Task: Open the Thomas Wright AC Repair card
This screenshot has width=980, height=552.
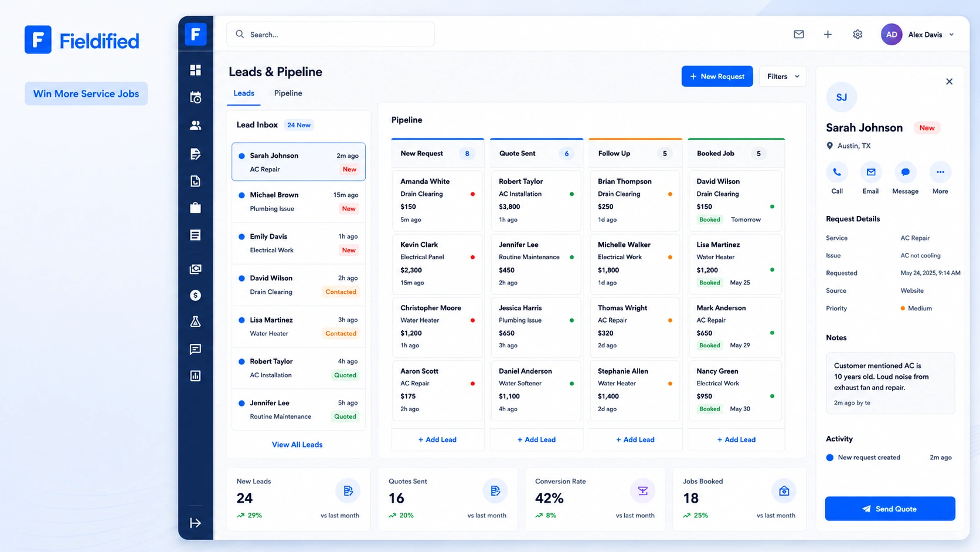Action: pos(635,327)
